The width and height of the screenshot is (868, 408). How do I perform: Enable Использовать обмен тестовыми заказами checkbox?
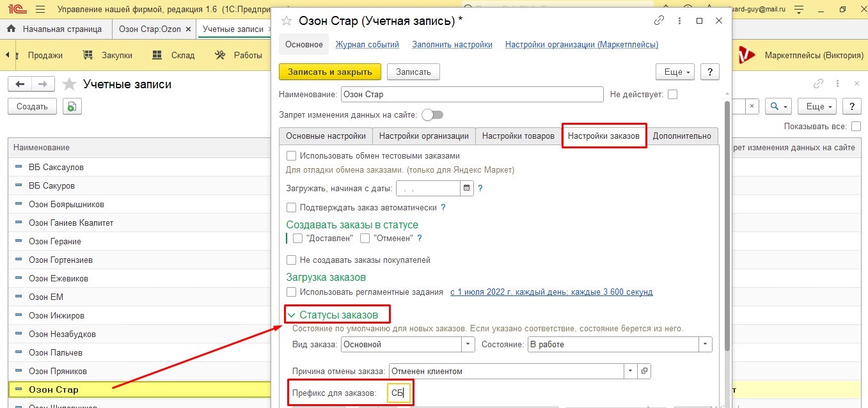click(x=292, y=155)
